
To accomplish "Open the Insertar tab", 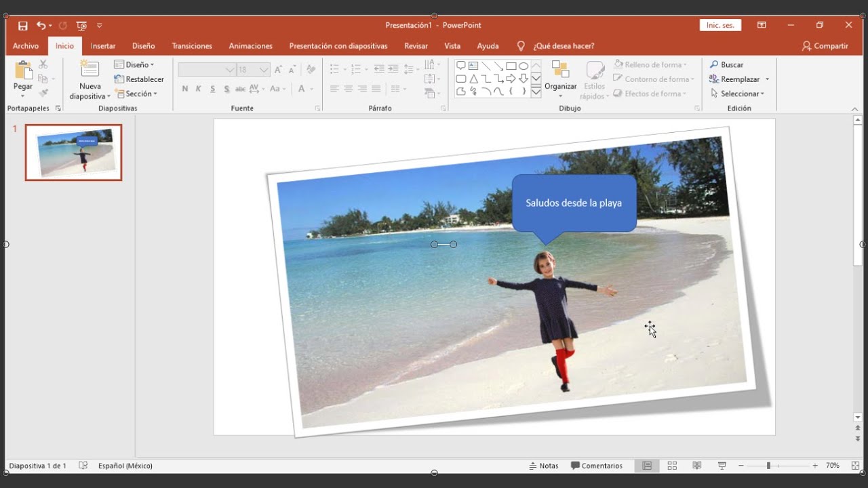I will pos(103,46).
